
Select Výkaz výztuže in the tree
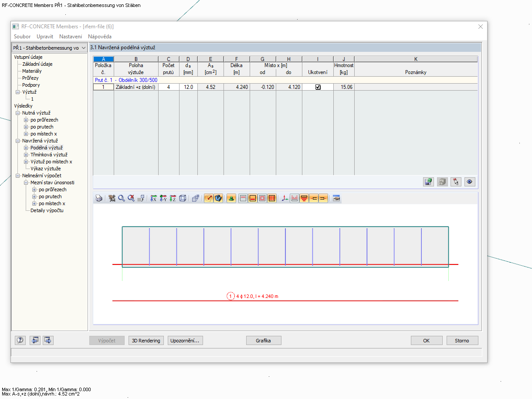(x=46, y=169)
